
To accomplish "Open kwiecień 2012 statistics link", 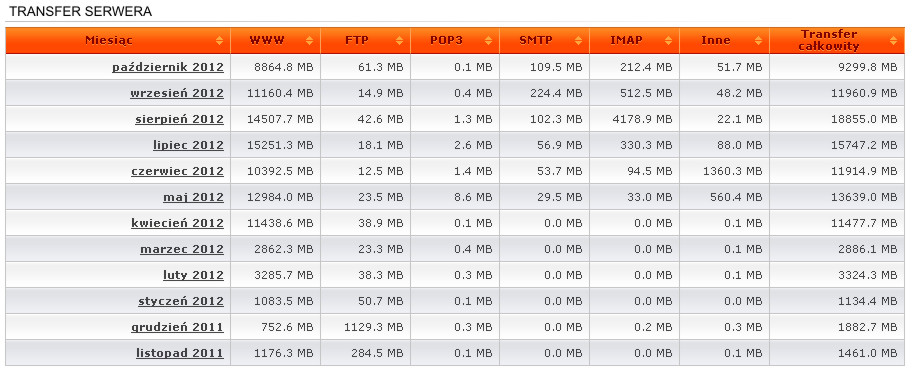I will 178,223.
